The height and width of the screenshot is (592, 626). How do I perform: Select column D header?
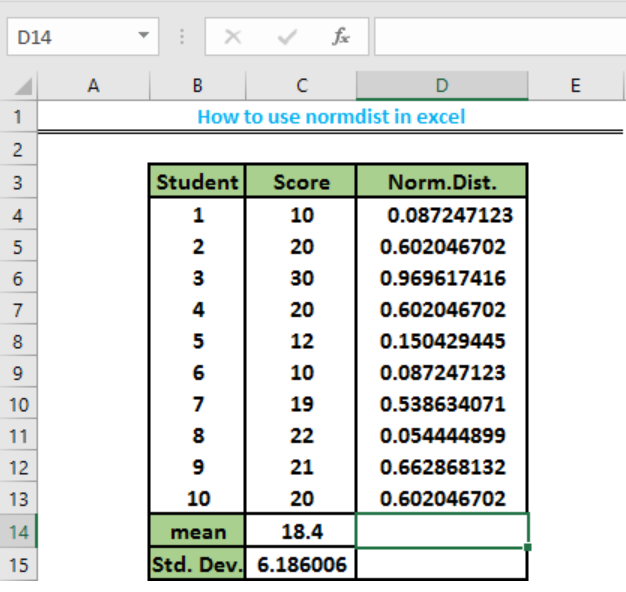(x=442, y=85)
